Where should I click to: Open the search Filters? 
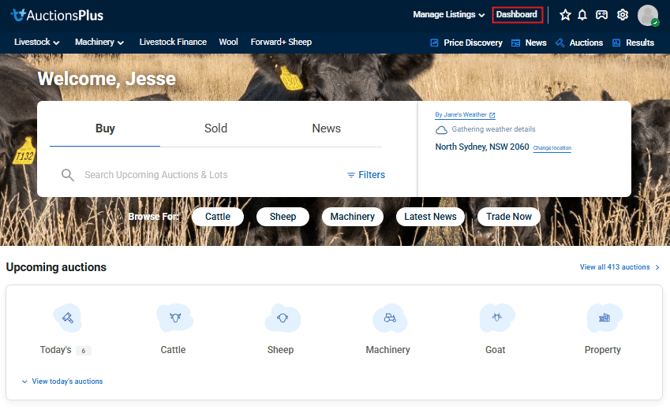point(366,175)
